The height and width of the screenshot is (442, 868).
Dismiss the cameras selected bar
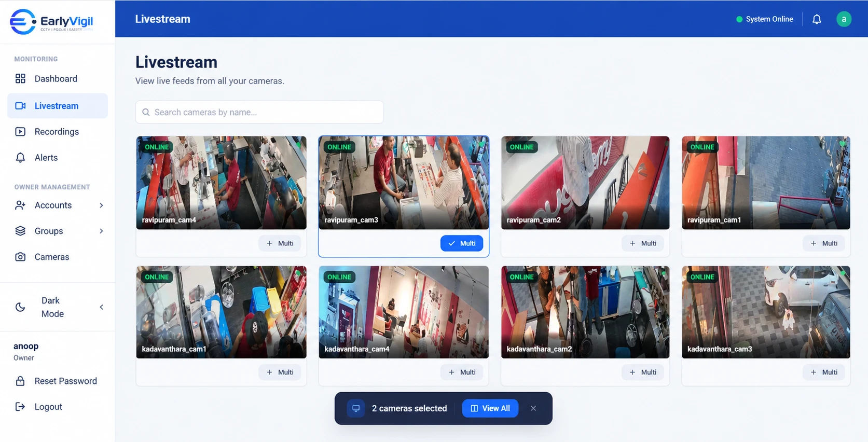tap(533, 408)
